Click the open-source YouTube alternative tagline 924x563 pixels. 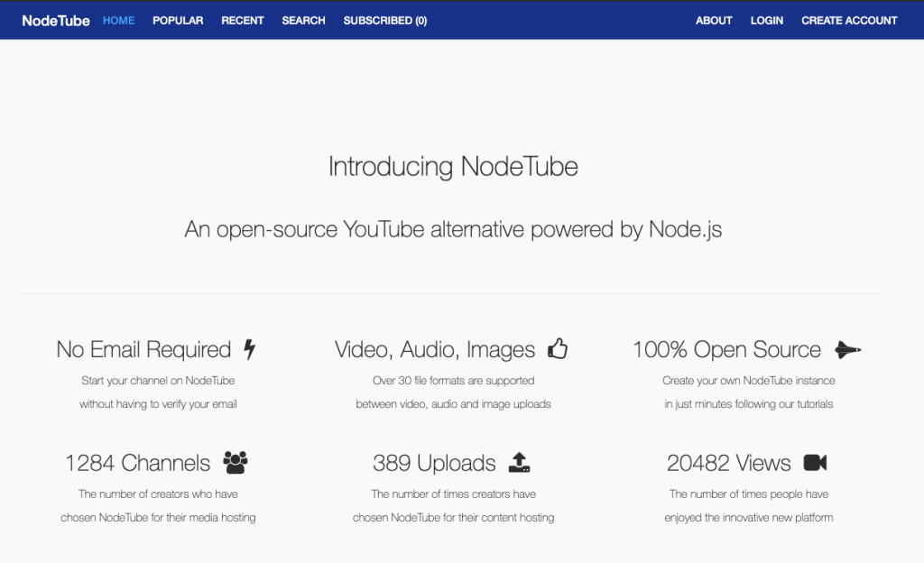click(x=455, y=229)
